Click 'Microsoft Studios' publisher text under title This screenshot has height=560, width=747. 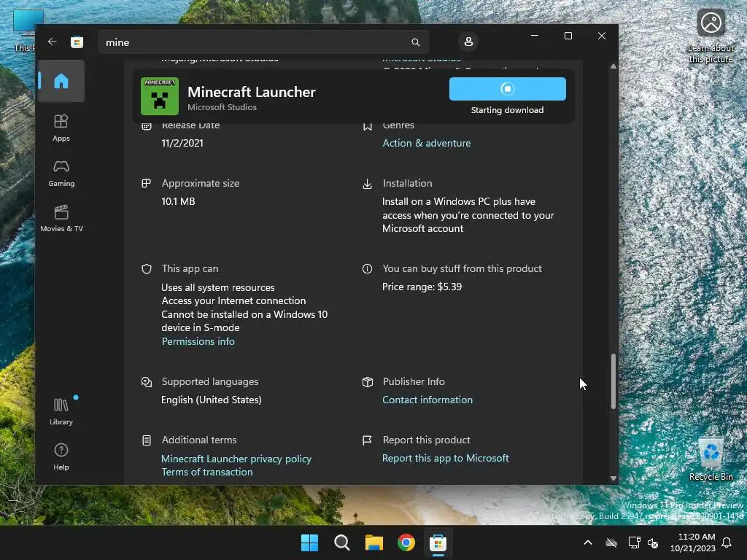tap(222, 107)
